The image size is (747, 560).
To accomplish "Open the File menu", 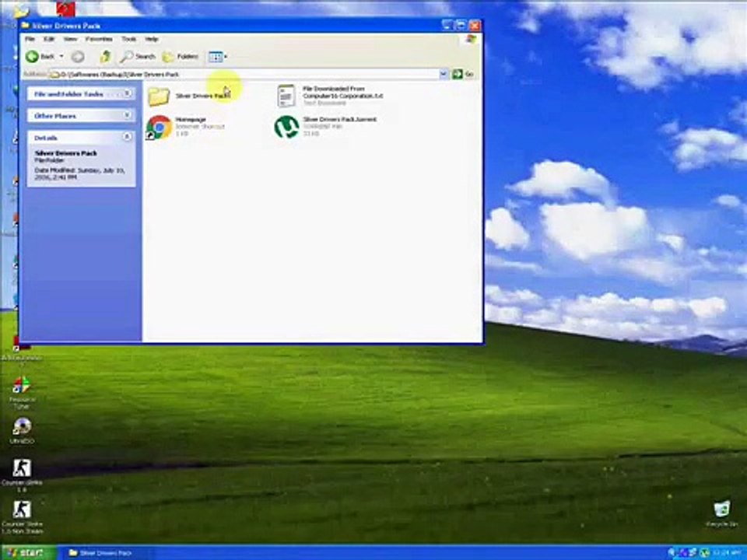I will pos(30,39).
